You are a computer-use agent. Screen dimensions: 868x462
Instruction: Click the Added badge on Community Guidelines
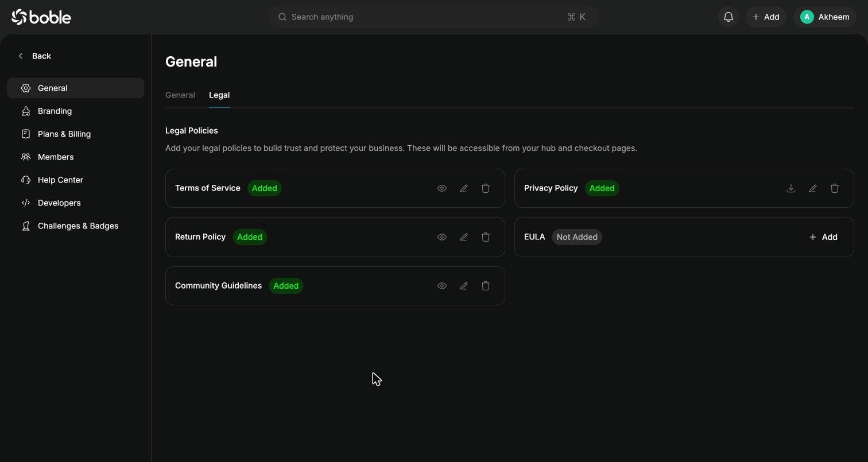tap(286, 286)
